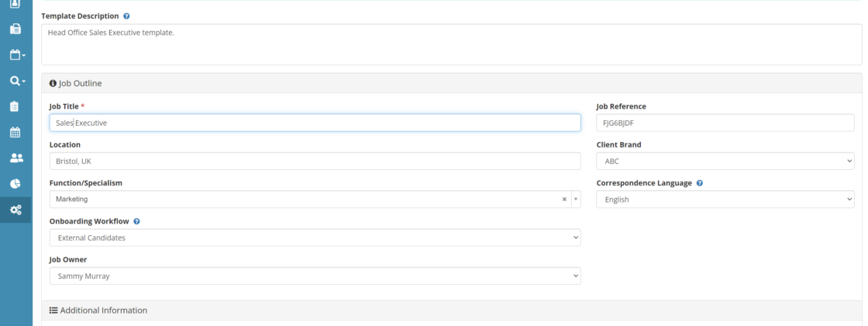Viewport: 868px width, 326px height.
Task: Clear the Marketing selection with the x
Action: [x=564, y=199]
